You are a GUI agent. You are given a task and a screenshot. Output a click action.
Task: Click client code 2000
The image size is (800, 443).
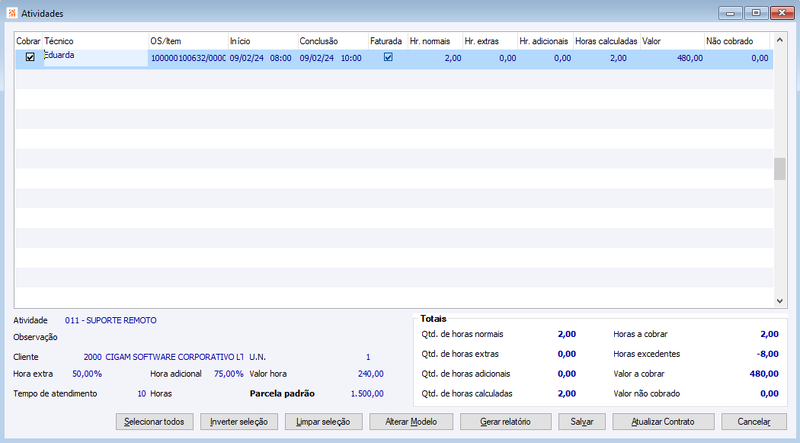[92, 357]
